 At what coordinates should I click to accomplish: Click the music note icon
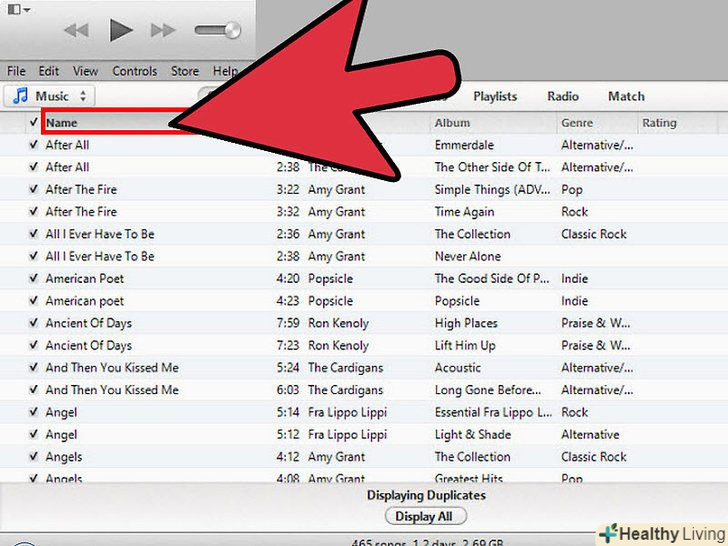(x=20, y=96)
